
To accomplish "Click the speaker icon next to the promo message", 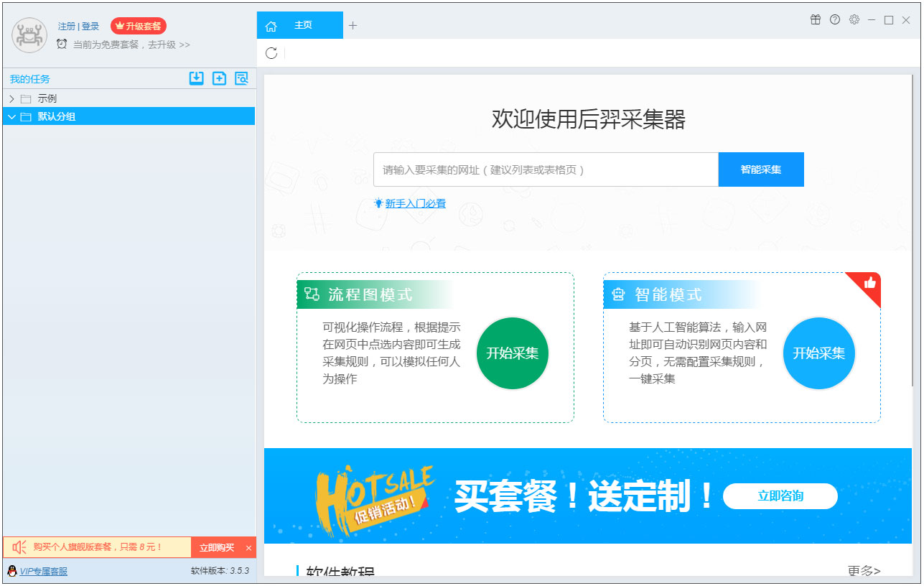I will pyautogui.click(x=18, y=547).
